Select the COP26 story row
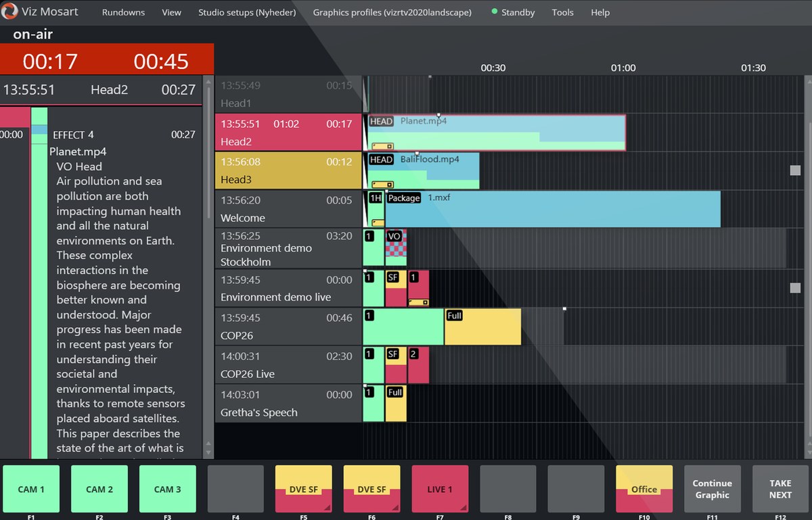 pos(288,327)
